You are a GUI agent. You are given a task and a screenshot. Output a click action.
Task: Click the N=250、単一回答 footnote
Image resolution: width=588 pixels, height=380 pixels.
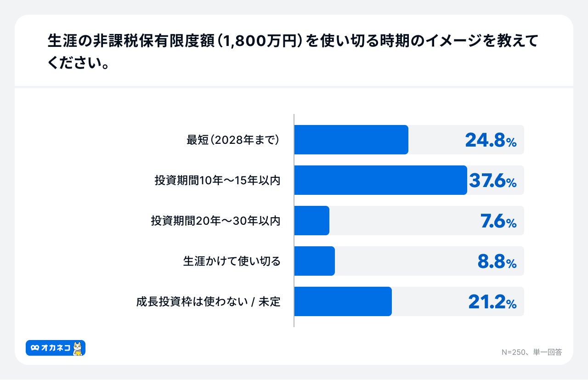coord(531,352)
